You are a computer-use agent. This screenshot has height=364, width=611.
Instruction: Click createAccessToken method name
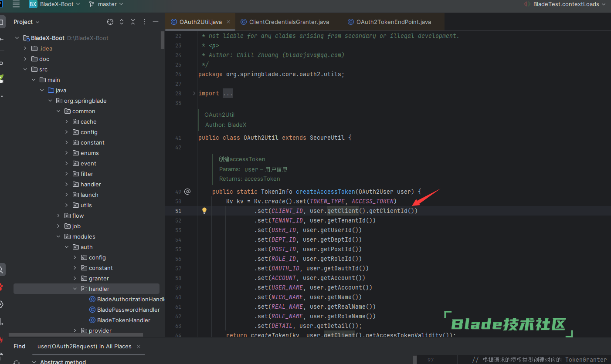tap(326, 192)
